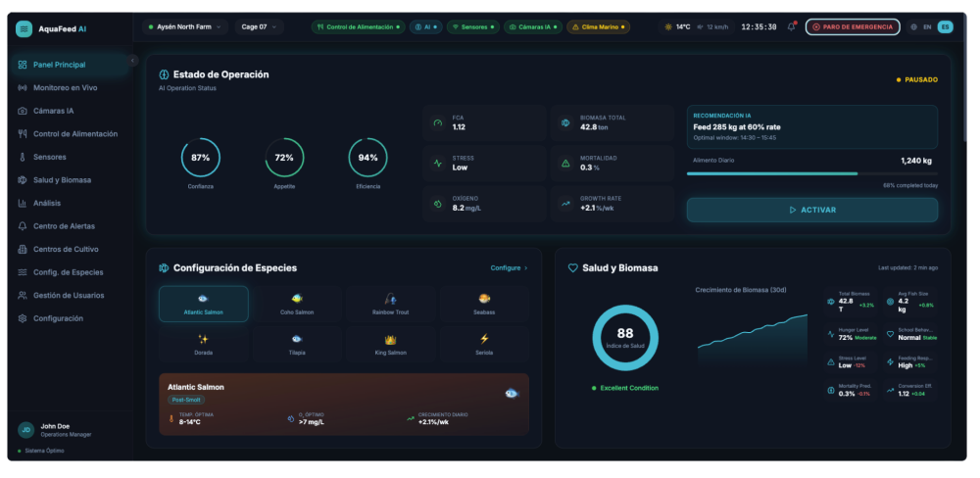Open Análisis in the sidebar
Viewport: 980px width, 478px height.
[69, 203]
